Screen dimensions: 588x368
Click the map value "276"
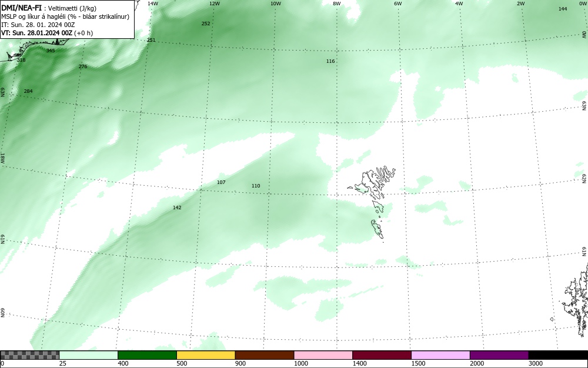coord(83,66)
